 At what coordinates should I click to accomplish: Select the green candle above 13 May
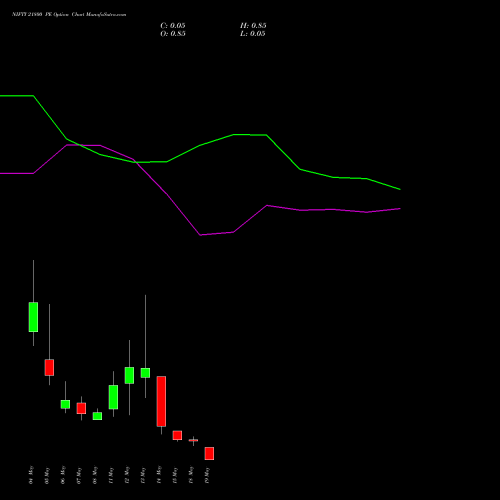tap(145, 373)
